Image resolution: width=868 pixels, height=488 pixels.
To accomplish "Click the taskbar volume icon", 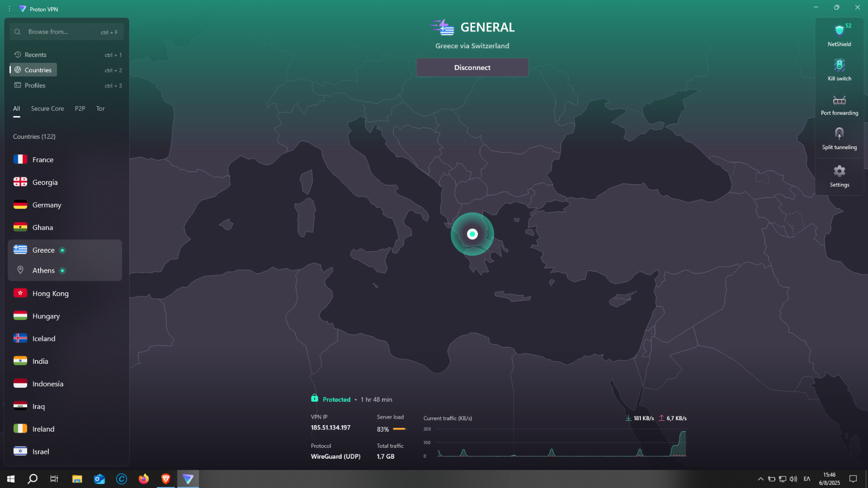I will 793,479.
